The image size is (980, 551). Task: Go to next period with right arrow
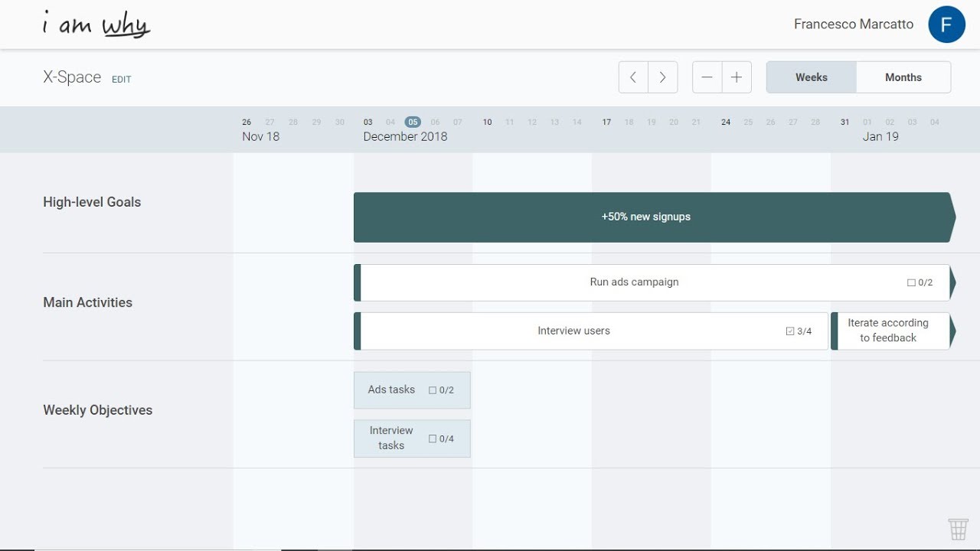coord(663,77)
